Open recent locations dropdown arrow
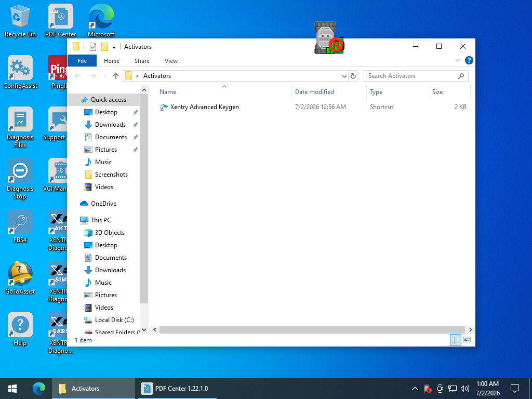532x399 pixels. click(x=105, y=76)
